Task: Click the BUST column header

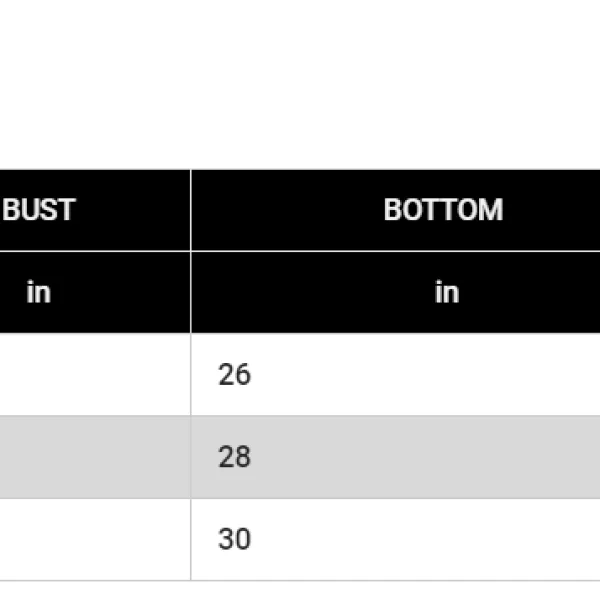Action: 39,210
